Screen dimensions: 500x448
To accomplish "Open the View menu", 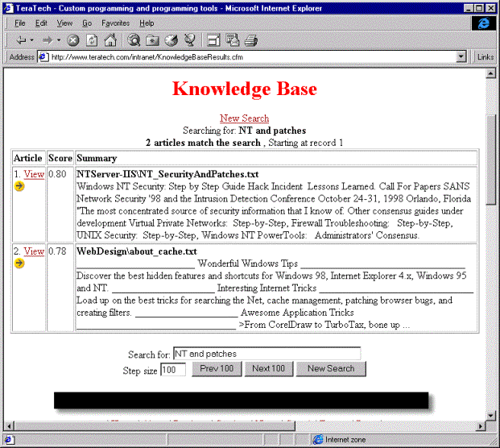I will point(64,23).
